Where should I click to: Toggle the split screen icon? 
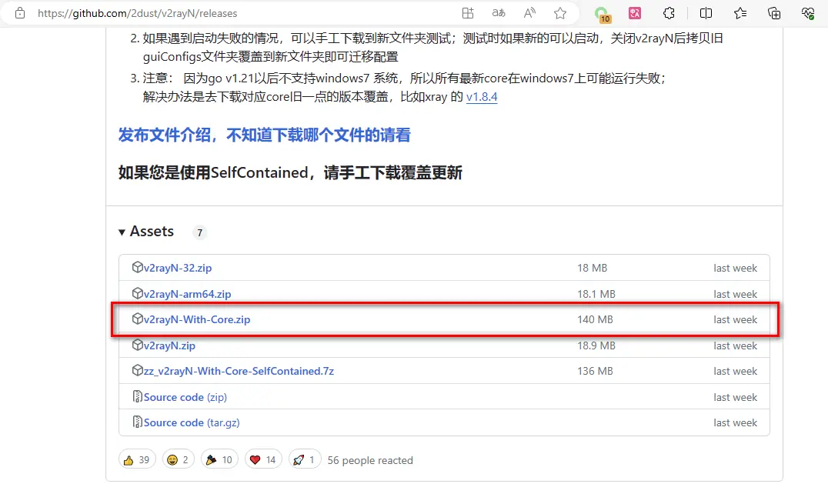coord(706,13)
